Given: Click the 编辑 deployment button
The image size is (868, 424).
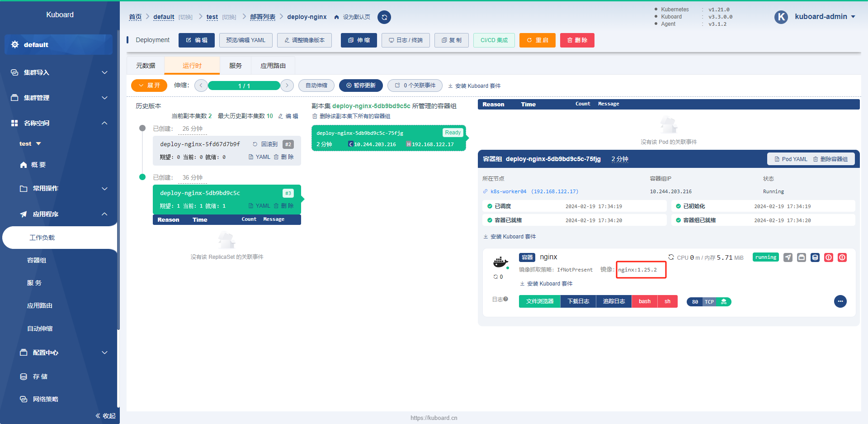Looking at the screenshot, I should (x=197, y=40).
